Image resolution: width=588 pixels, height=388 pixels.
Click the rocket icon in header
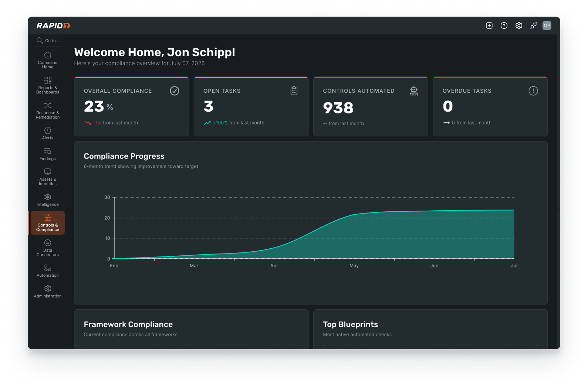(x=534, y=25)
